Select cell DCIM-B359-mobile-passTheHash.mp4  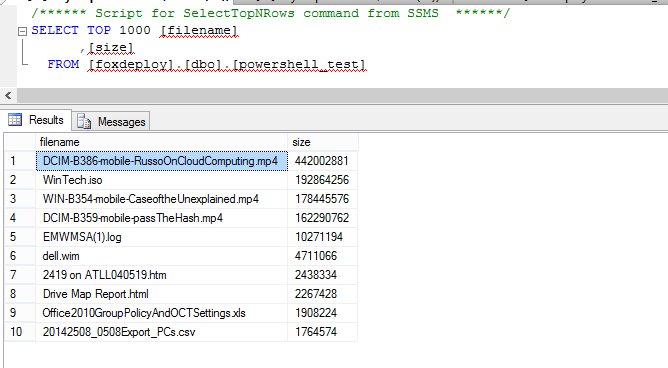pos(161,218)
